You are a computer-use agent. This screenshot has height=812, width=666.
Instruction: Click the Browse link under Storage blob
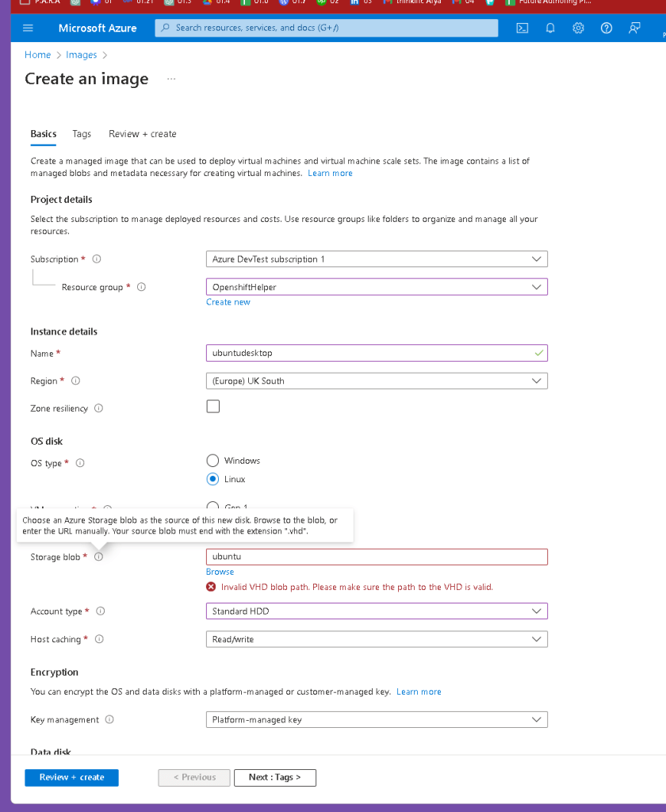tap(220, 572)
